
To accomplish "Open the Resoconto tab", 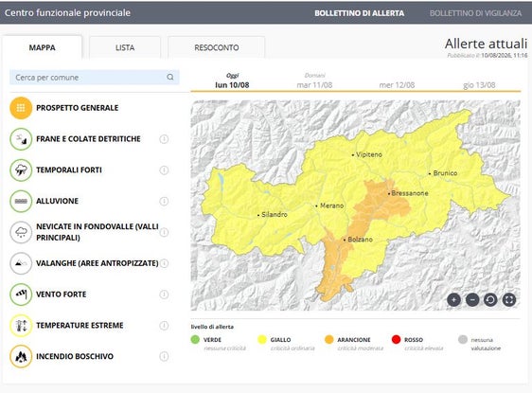I will coord(217,47).
